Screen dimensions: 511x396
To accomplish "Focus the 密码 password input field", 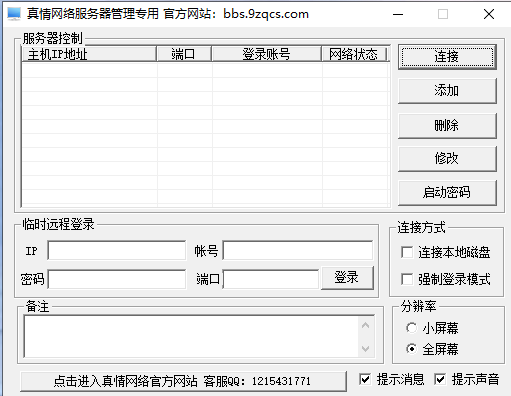I will tap(117, 279).
